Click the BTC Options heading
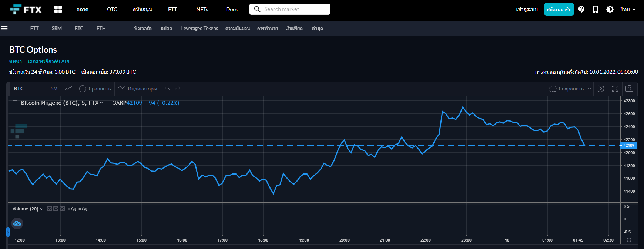This screenshot has height=249, width=644. [x=33, y=50]
